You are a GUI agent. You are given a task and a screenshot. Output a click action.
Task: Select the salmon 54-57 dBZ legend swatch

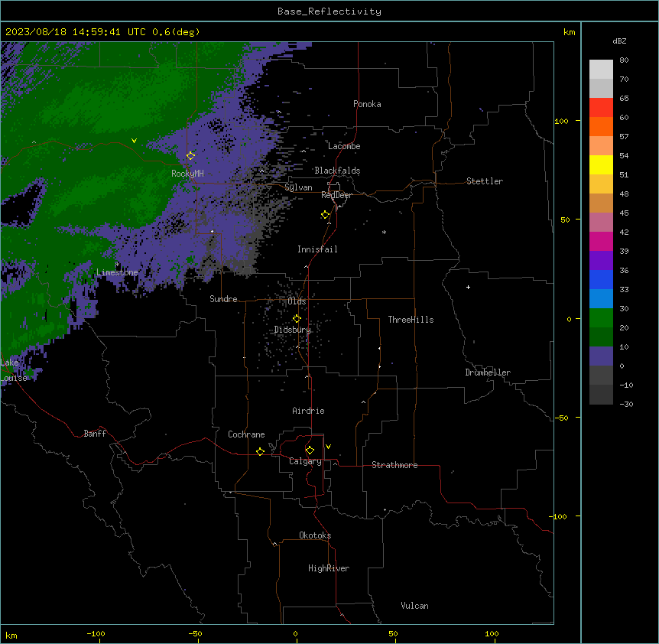click(601, 145)
